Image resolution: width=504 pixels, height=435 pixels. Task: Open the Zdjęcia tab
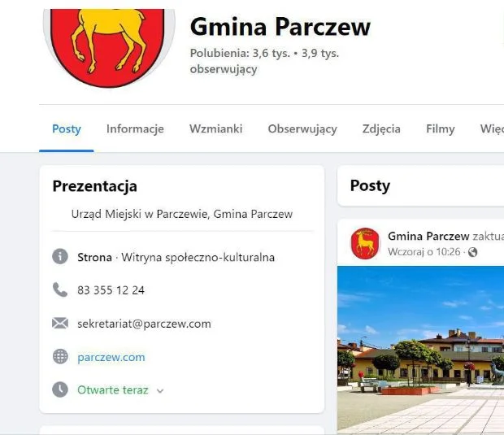pyautogui.click(x=381, y=129)
